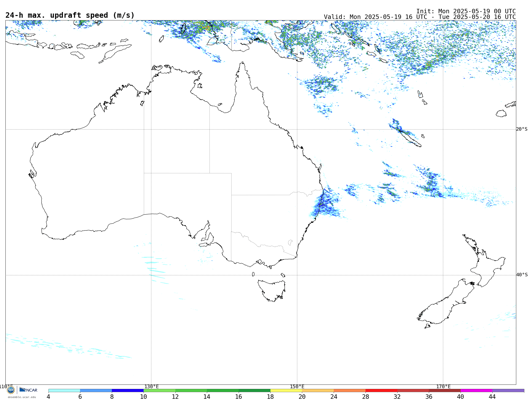Open the ensemble.ucar.edu text link
The height and width of the screenshot is (400, 532).
click(22, 397)
